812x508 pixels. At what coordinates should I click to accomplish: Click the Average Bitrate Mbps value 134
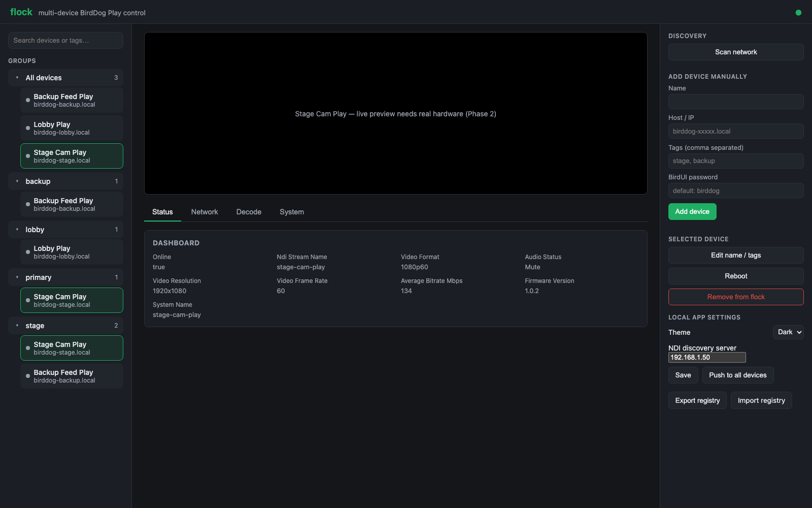click(x=407, y=291)
